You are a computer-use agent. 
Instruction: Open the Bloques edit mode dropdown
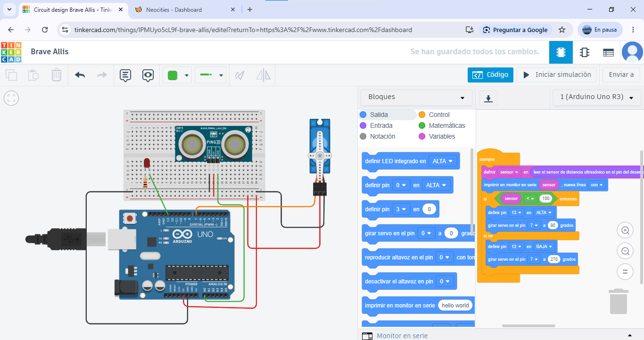click(416, 98)
